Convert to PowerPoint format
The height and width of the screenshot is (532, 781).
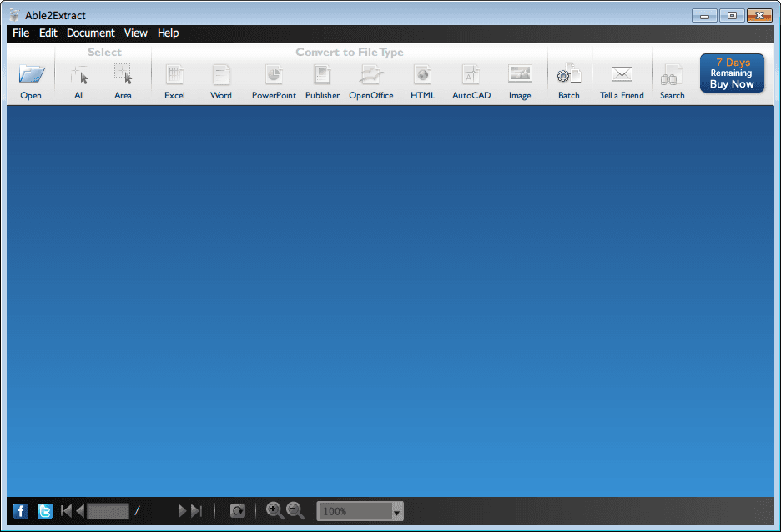click(274, 75)
